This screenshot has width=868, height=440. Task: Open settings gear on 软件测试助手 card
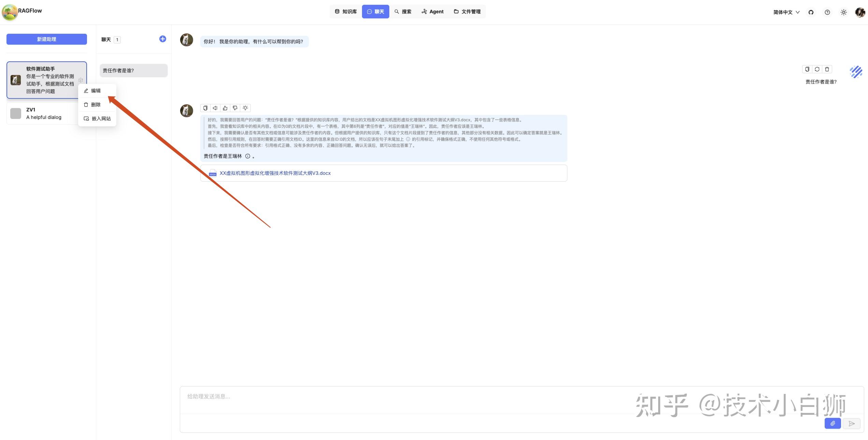point(81,80)
